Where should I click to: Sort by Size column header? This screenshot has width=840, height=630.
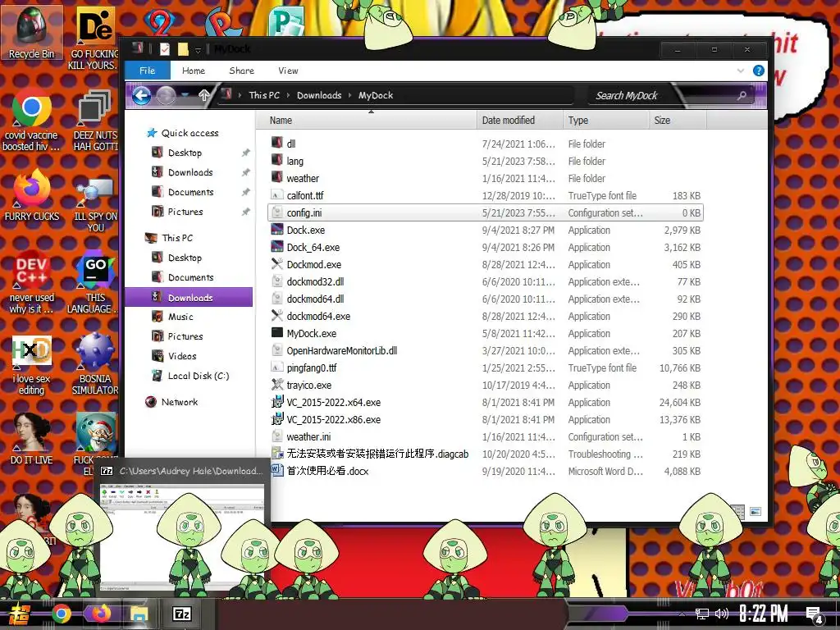point(678,120)
